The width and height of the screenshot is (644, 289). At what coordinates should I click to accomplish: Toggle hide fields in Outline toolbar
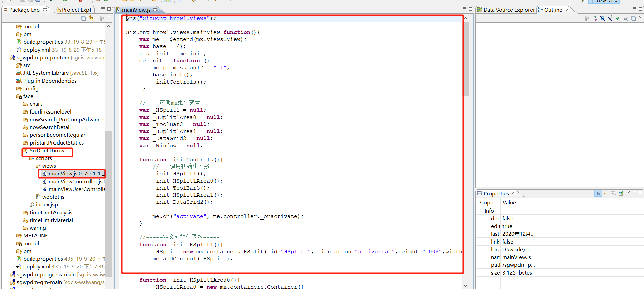point(602,18)
